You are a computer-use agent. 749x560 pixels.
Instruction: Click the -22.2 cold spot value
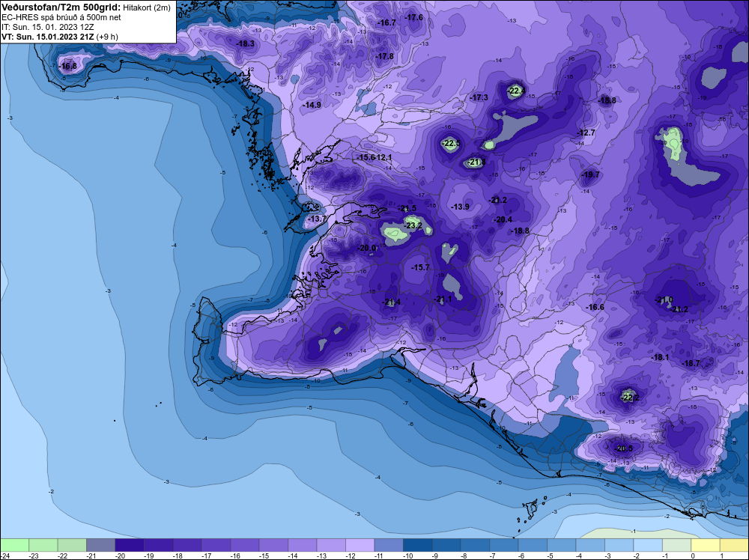630,398
